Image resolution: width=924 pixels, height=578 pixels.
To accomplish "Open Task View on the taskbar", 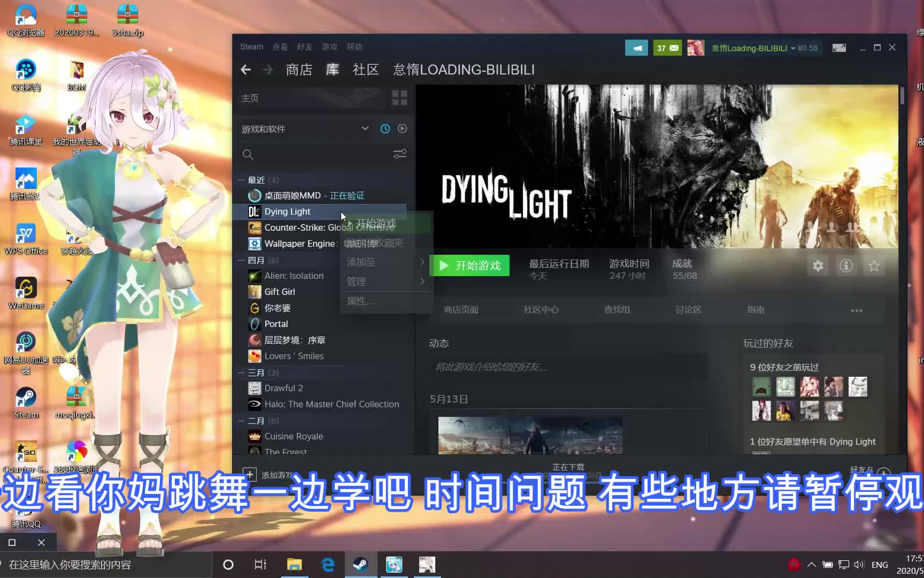I will pos(260,565).
